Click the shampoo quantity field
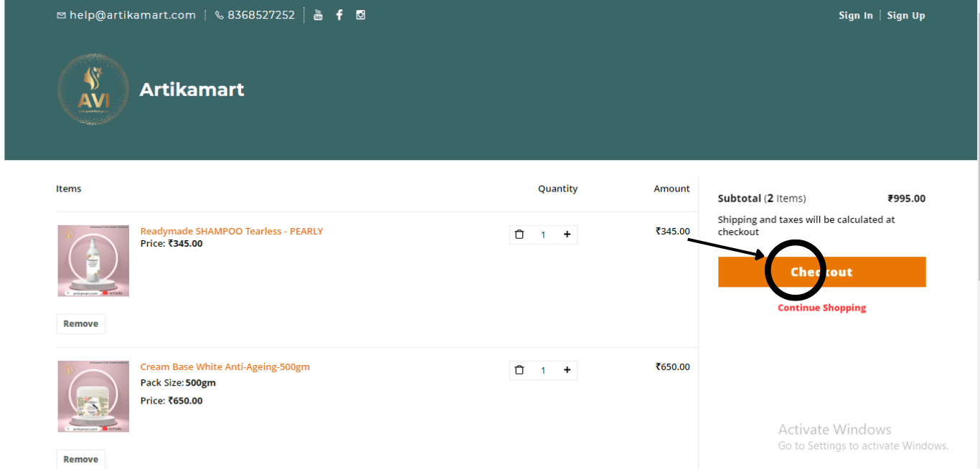980x469 pixels. click(543, 234)
